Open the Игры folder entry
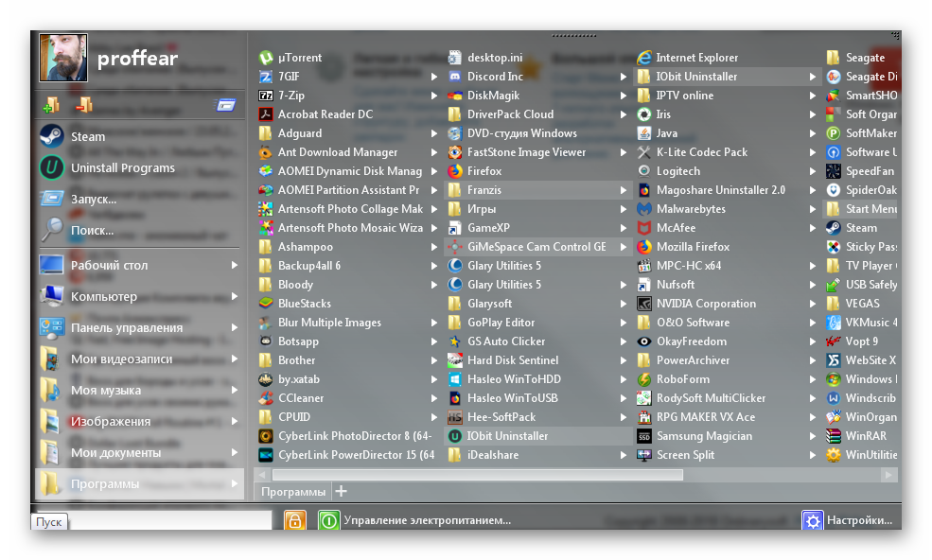Viewport: 932px width, 560px height. [x=538, y=209]
